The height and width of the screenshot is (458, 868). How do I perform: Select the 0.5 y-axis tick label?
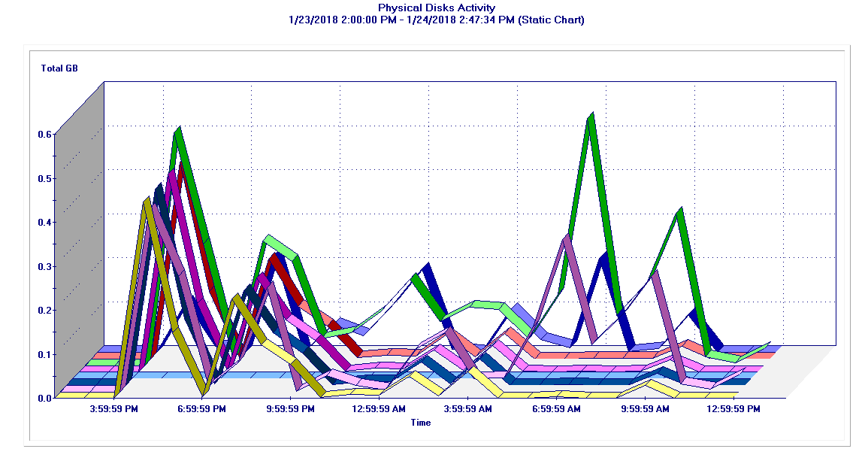[x=45, y=178]
